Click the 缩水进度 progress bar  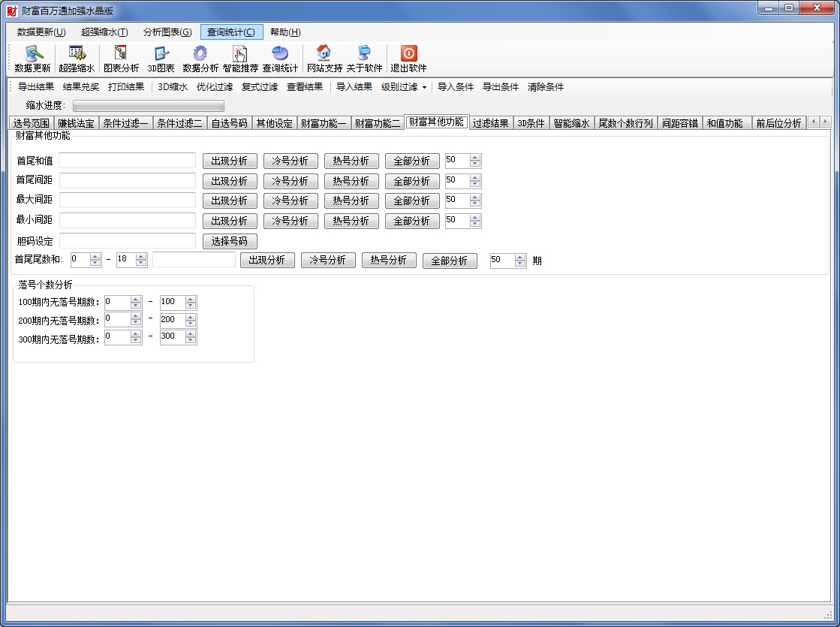[148, 106]
